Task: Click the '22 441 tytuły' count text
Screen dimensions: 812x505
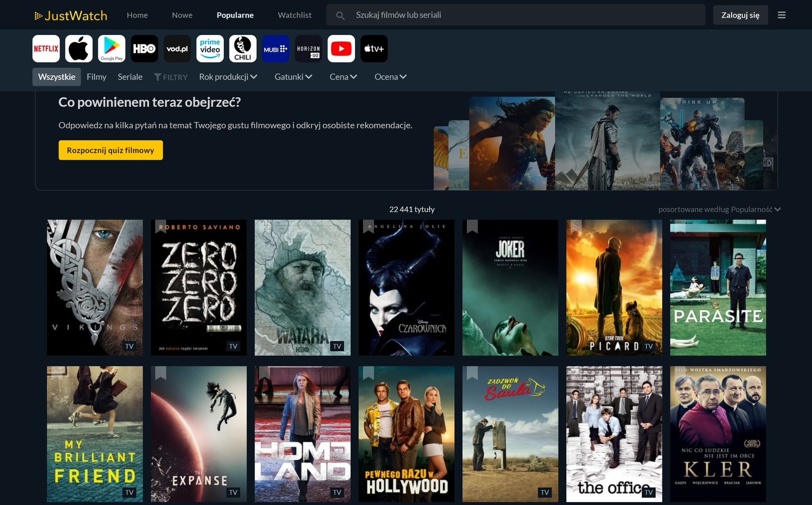Action: pos(412,210)
